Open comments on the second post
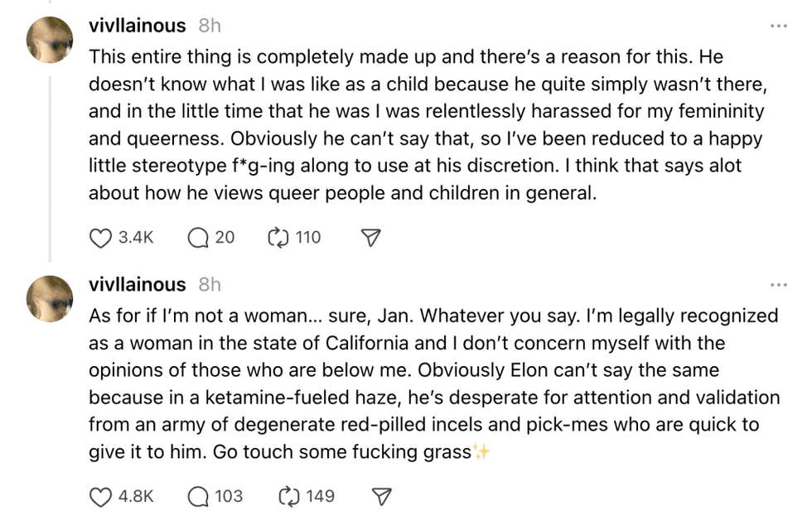Image resolution: width=812 pixels, height=521 pixels. coord(199,496)
